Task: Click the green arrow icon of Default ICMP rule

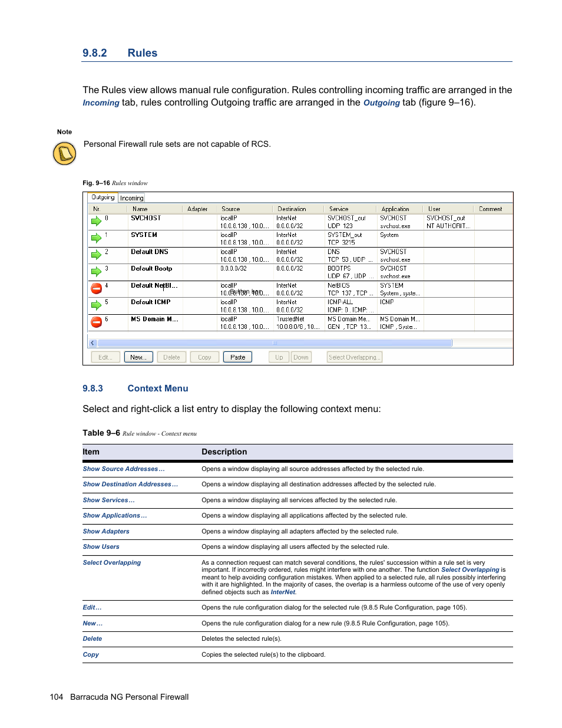Action: pos(96,305)
